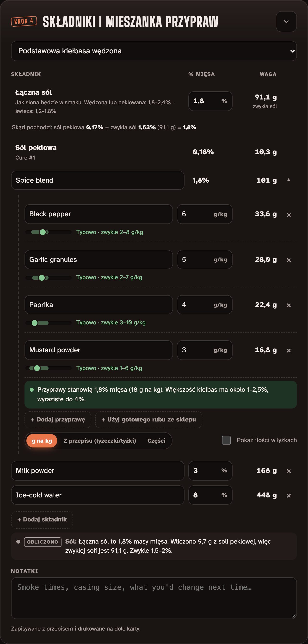
Task: Click the Black pepper range slider knob
Action: pyautogui.click(x=43, y=232)
